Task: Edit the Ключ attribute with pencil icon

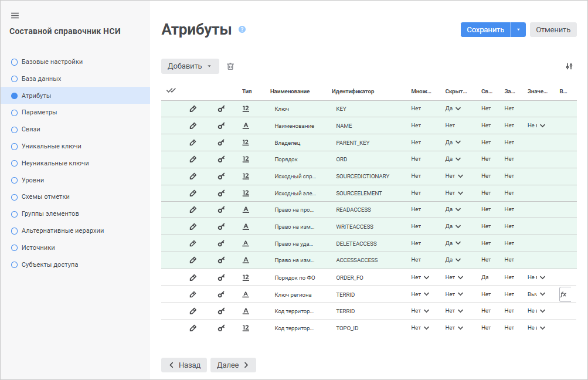Action: point(193,108)
